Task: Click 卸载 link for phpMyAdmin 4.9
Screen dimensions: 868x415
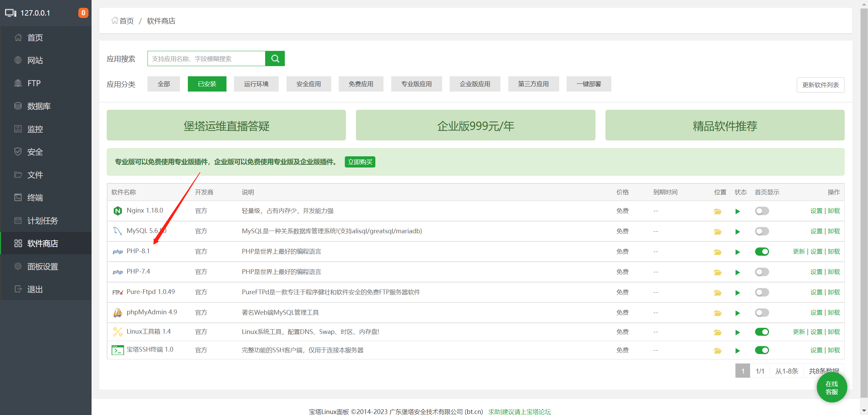Action: pyautogui.click(x=834, y=313)
